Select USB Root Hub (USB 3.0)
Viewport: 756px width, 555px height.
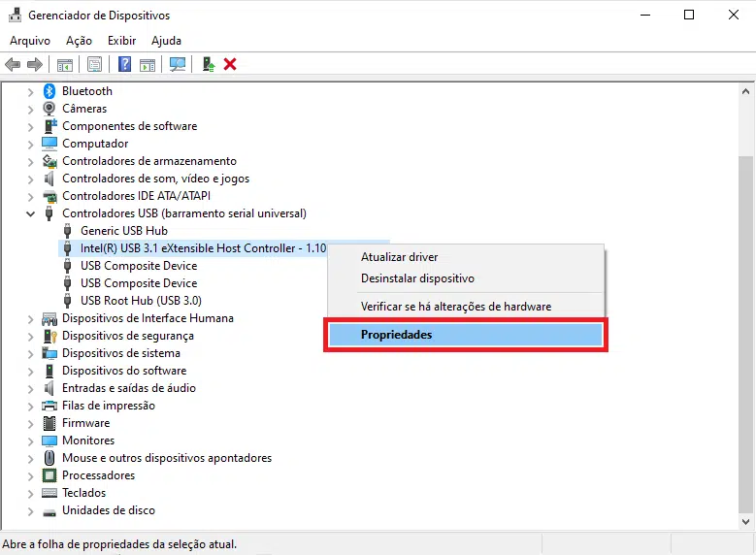pyautogui.click(x=141, y=301)
